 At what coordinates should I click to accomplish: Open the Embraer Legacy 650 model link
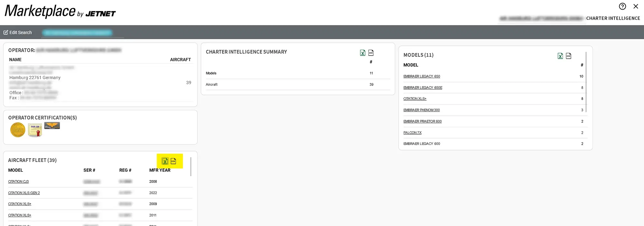coord(421,77)
